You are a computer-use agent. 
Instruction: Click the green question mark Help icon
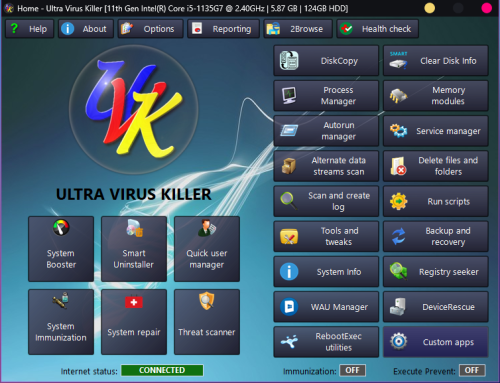pyautogui.click(x=14, y=28)
